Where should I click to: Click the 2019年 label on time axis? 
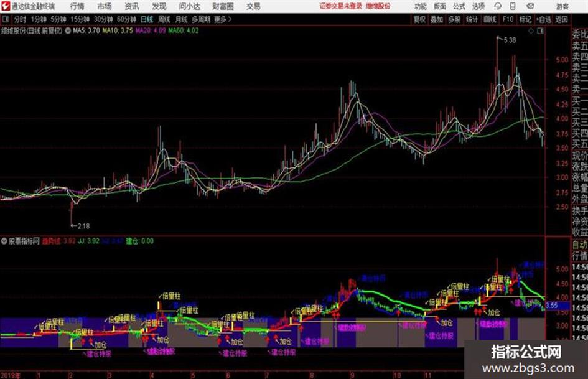[x=11, y=375]
